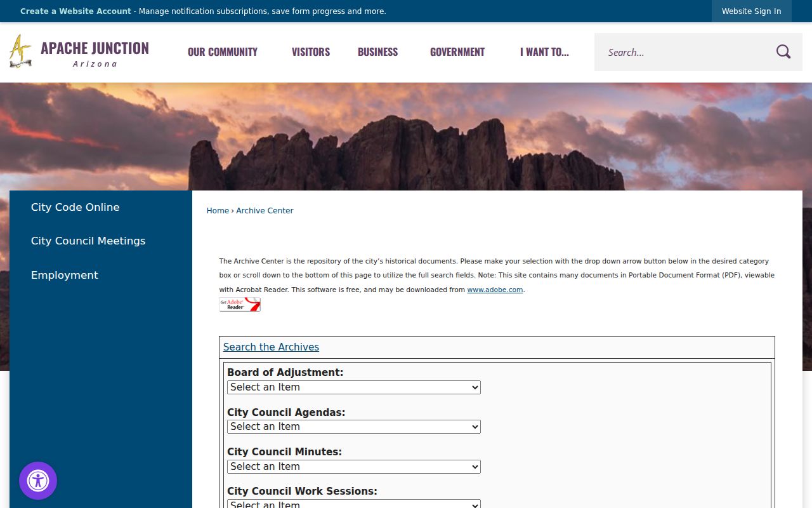Open Our Community menu
This screenshot has width=812, height=508.
223,52
